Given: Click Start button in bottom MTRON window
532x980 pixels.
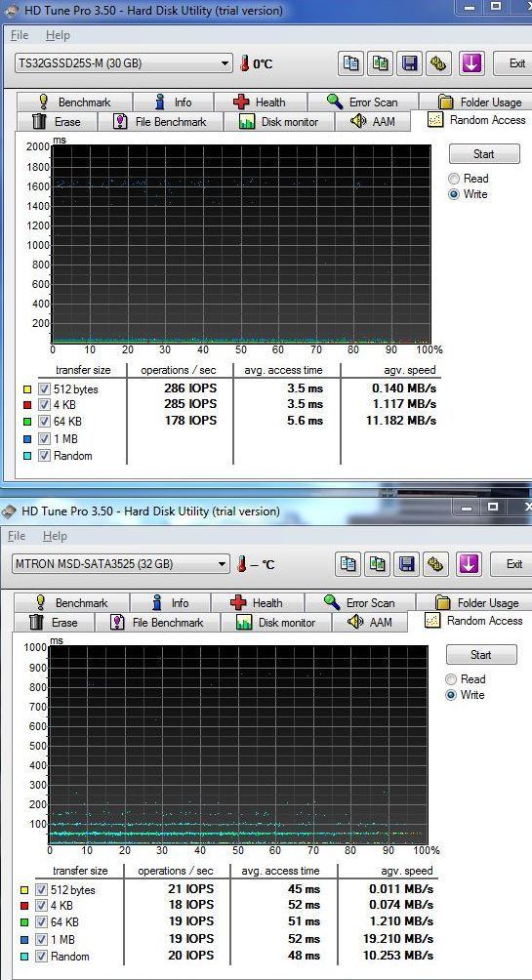Looking at the screenshot, I should (481, 654).
